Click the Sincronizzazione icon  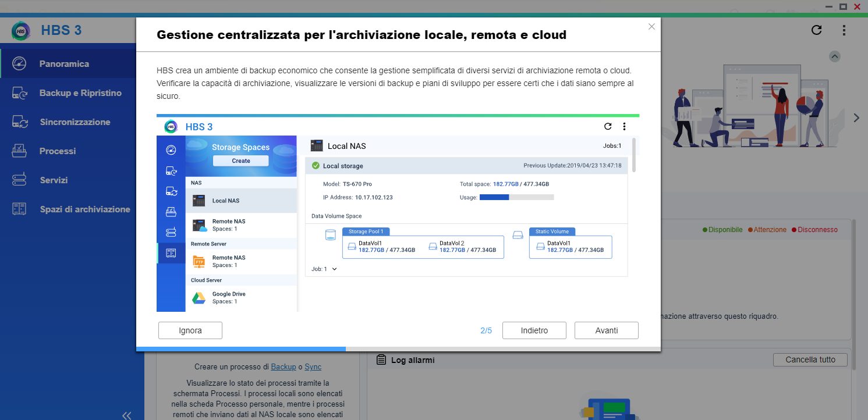19,122
